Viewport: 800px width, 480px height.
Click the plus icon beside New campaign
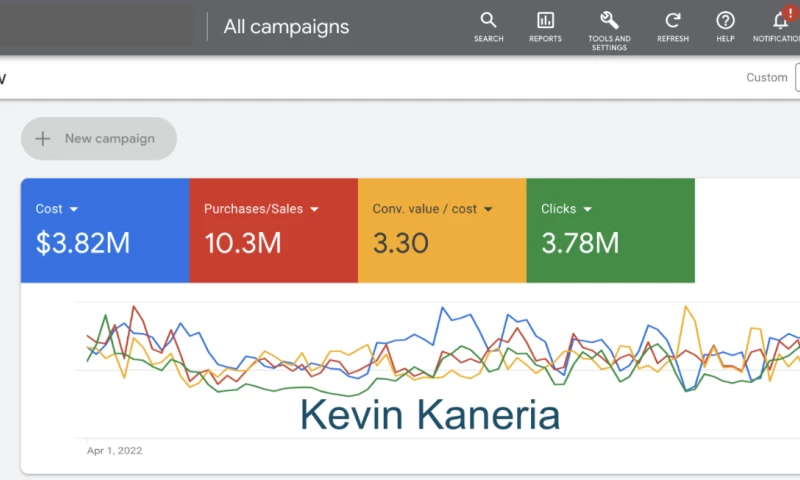tap(43, 139)
